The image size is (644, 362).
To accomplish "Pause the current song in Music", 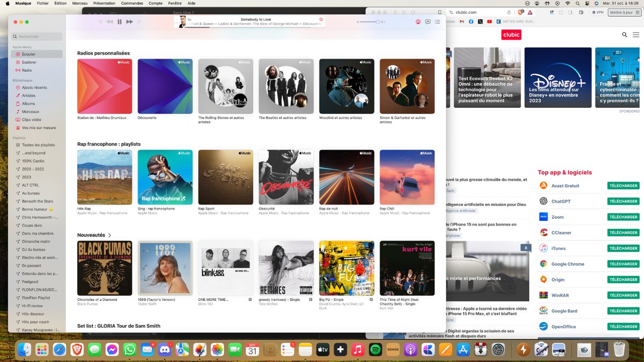I will coord(120,21).
